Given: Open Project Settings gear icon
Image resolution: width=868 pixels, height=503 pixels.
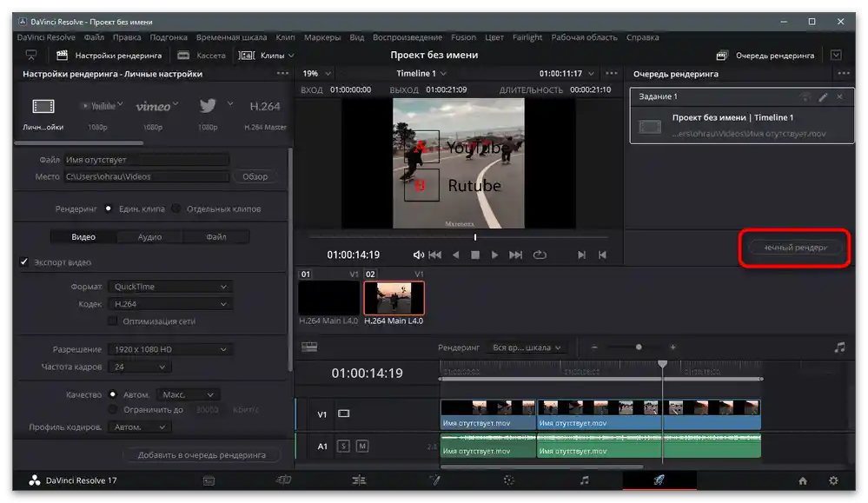Looking at the screenshot, I should [833, 481].
